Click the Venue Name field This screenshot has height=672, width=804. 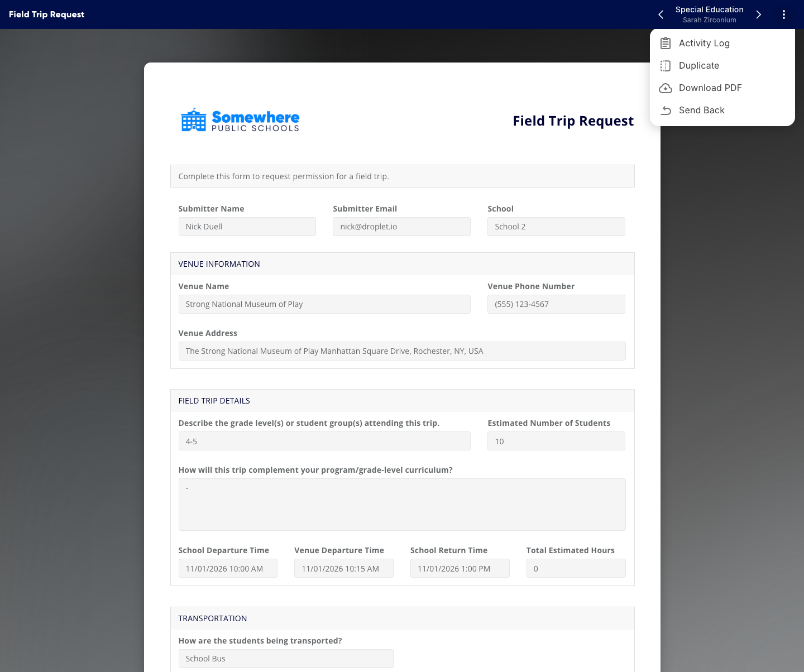324,304
